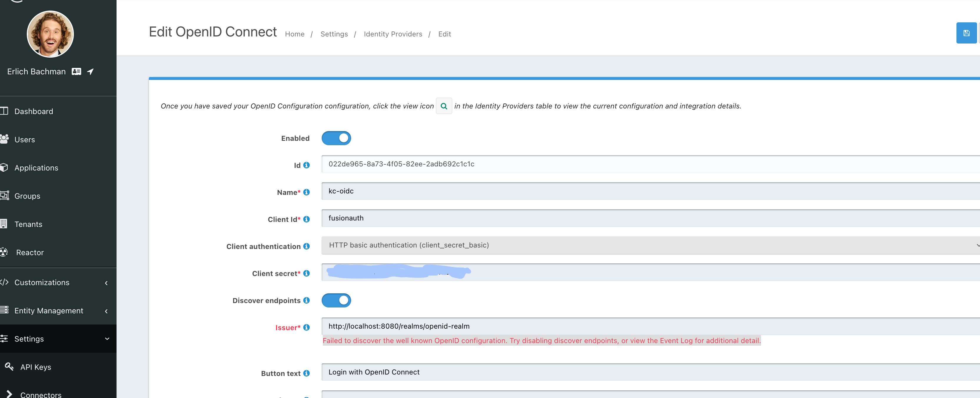The image size is (980, 398).
Task: Navigate to Identity Providers breadcrumb
Action: click(x=393, y=34)
